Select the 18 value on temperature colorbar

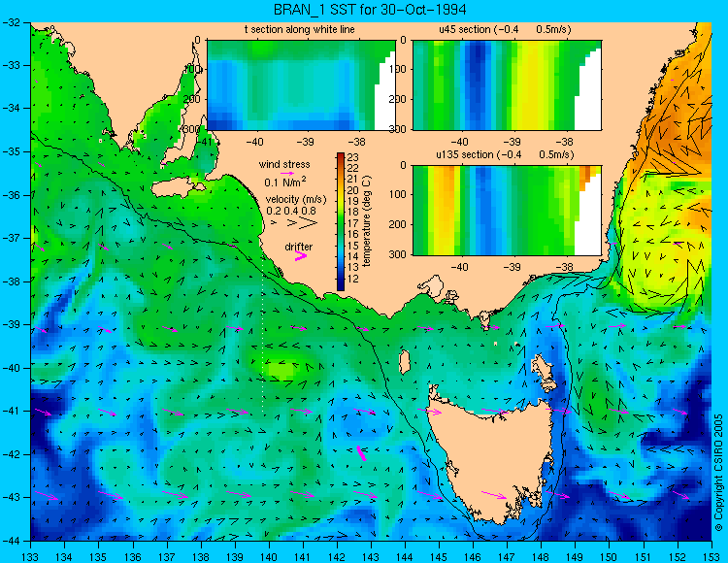point(353,213)
